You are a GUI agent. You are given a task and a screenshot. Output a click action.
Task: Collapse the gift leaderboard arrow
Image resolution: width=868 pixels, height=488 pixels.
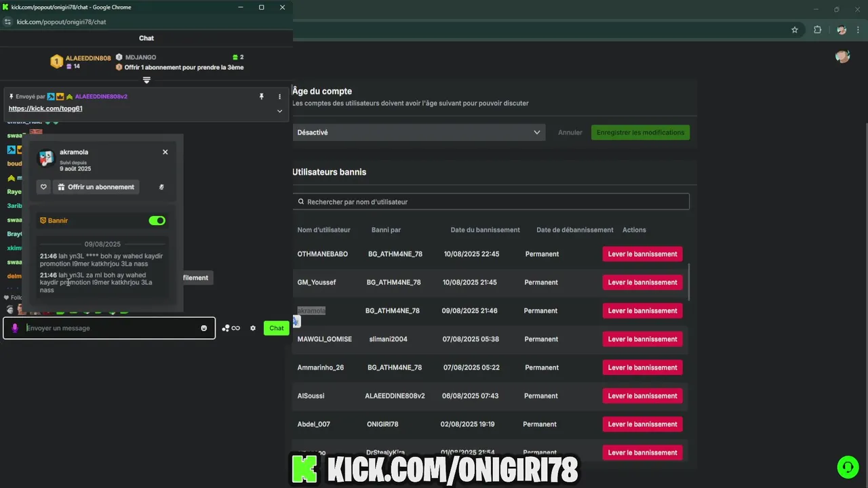(146, 80)
